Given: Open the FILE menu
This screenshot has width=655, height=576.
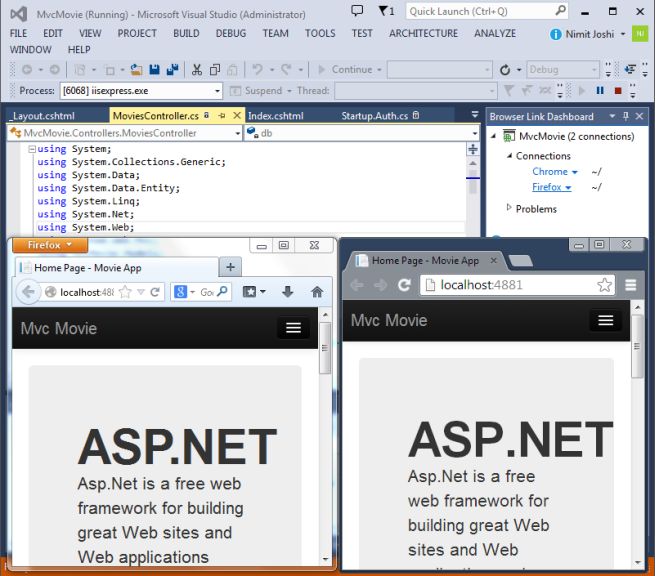Looking at the screenshot, I should click(x=18, y=33).
